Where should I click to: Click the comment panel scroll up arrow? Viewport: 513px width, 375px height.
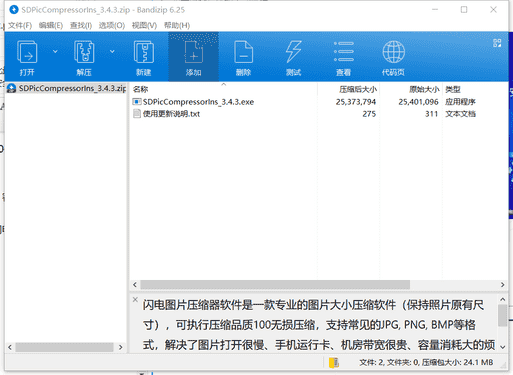click(x=503, y=300)
